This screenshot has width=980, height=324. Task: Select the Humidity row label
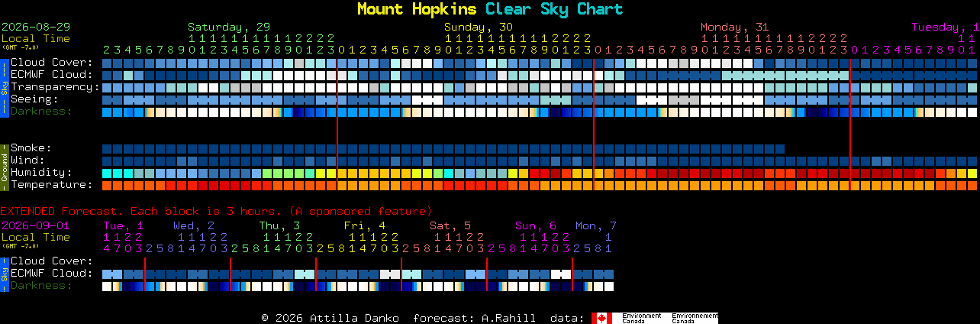click(x=41, y=173)
